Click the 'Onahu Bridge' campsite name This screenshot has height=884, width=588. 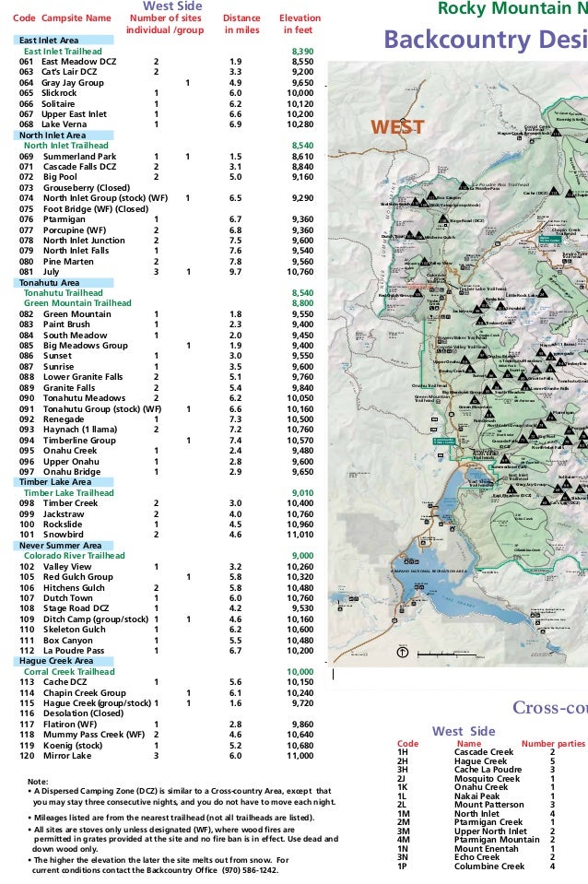tap(72, 472)
